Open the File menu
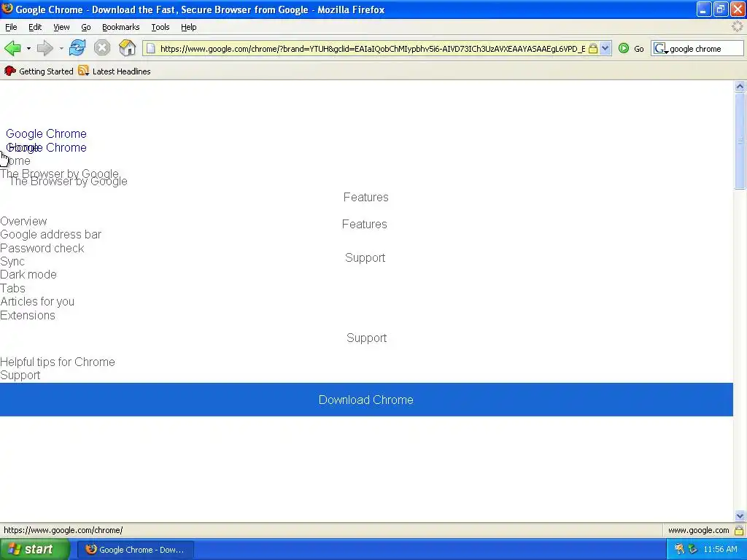The image size is (747, 560). (x=11, y=27)
